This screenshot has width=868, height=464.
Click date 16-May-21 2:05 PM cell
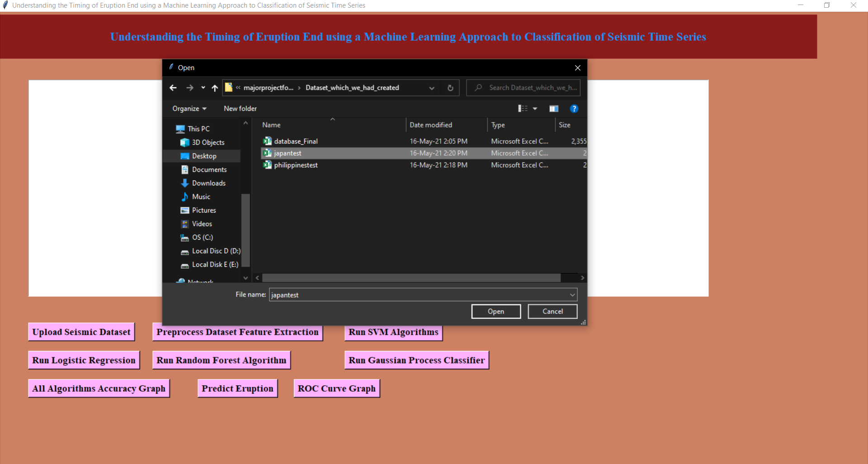tap(439, 142)
